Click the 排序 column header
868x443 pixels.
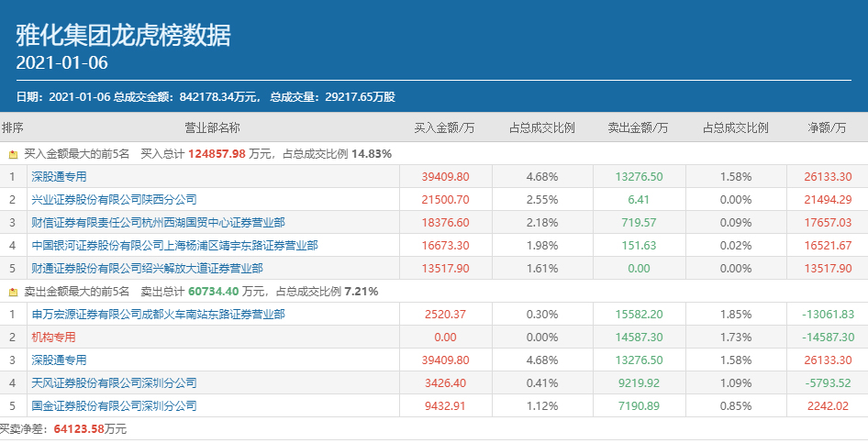tap(13, 127)
